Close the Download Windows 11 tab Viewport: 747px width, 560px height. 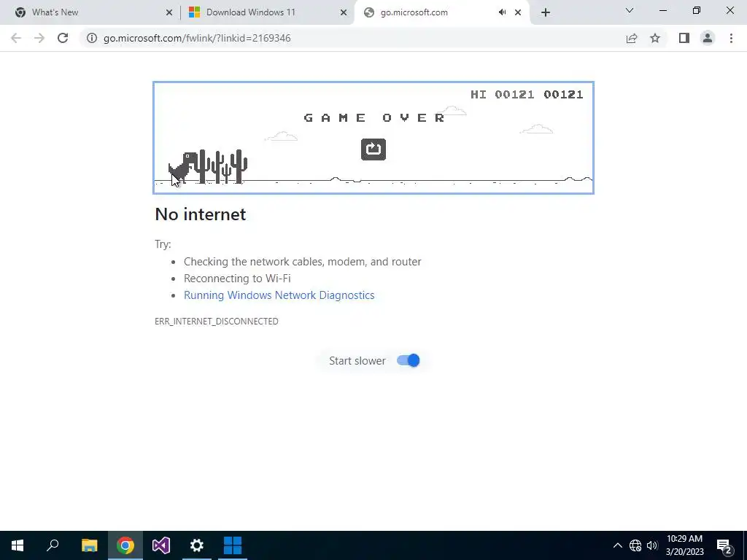coord(344,12)
